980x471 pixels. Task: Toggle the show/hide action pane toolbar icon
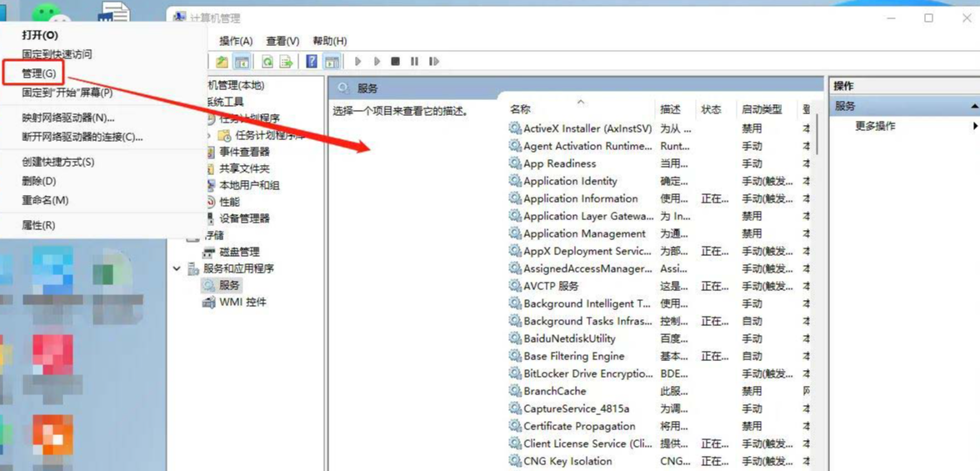(x=332, y=62)
